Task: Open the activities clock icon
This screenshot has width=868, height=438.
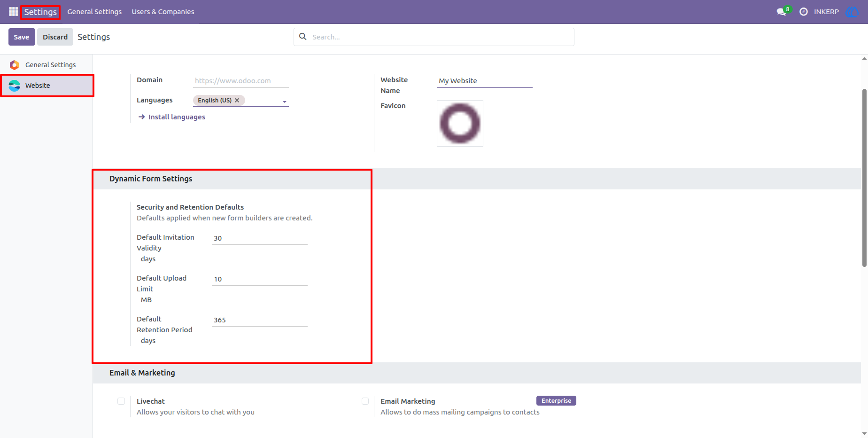Action: (804, 12)
